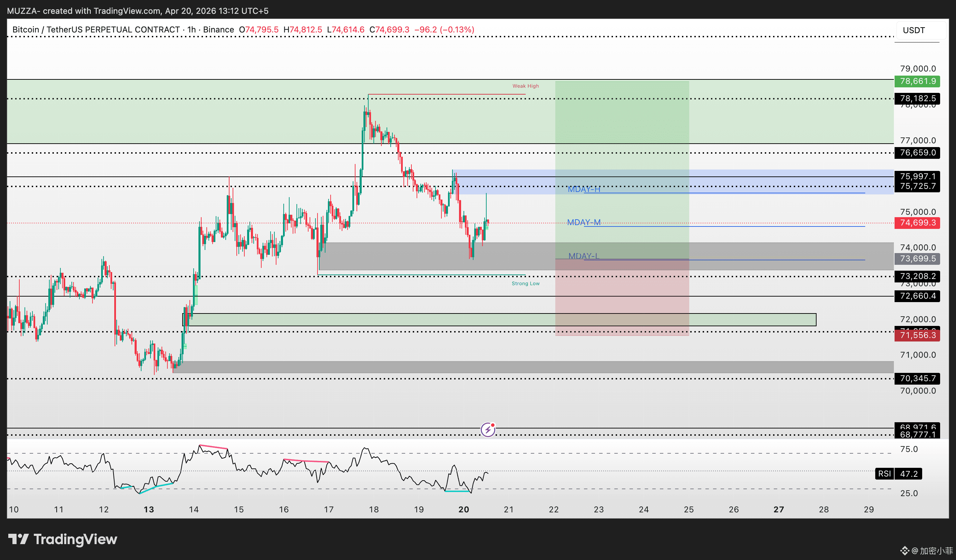
Task: Click the date 13 on time axis
Action: click(149, 510)
